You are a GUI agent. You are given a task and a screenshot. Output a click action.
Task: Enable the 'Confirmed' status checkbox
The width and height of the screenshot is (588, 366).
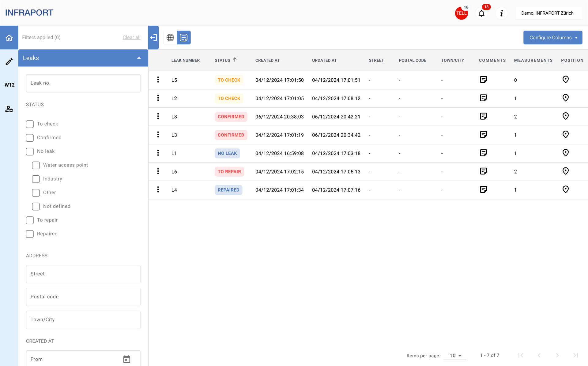(30, 138)
